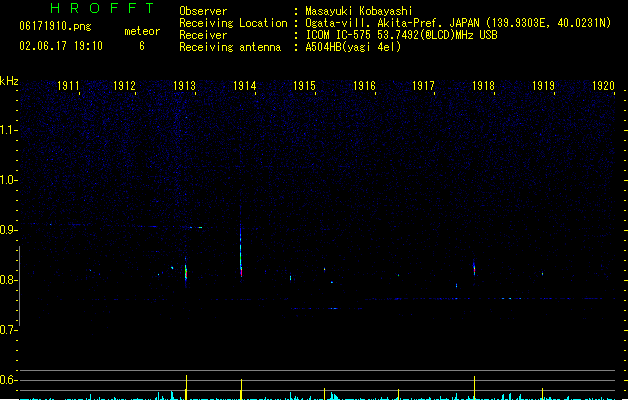Click the tall meteor echo at 1914

pyautogui.click(x=241, y=251)
